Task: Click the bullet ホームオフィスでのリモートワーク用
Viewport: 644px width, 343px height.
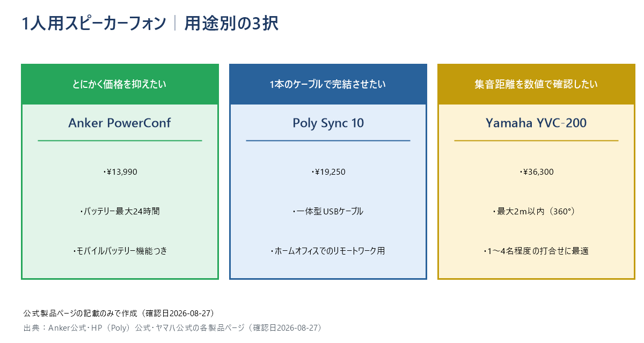Action: [328, 250]
